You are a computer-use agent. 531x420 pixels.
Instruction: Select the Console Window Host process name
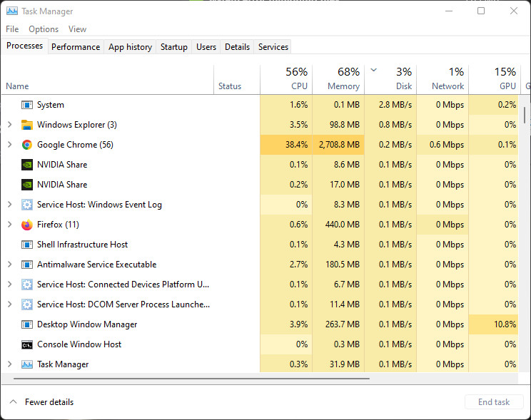pyautogui.click(x=79, y=344)
